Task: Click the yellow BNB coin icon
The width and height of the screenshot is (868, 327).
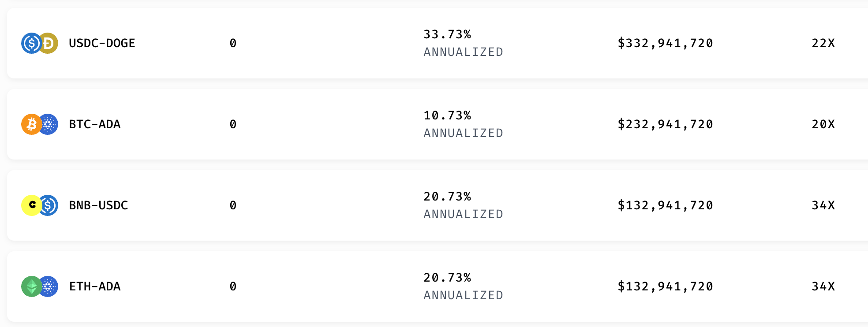Action: click(x=32, y=205)
